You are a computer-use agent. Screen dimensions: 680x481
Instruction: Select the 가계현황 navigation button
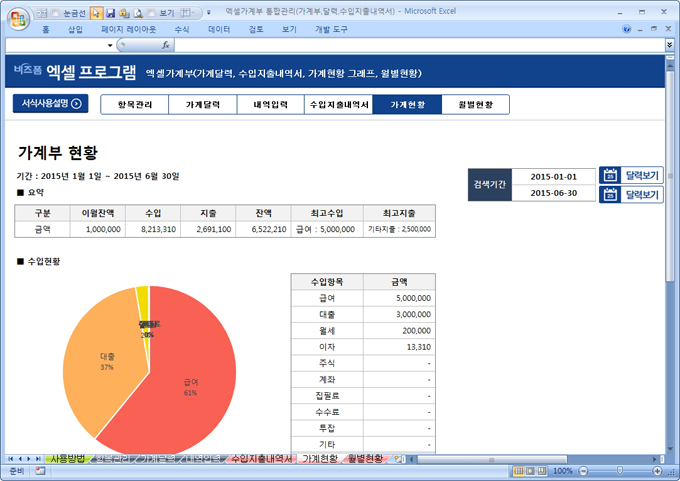tap(407, 105)
